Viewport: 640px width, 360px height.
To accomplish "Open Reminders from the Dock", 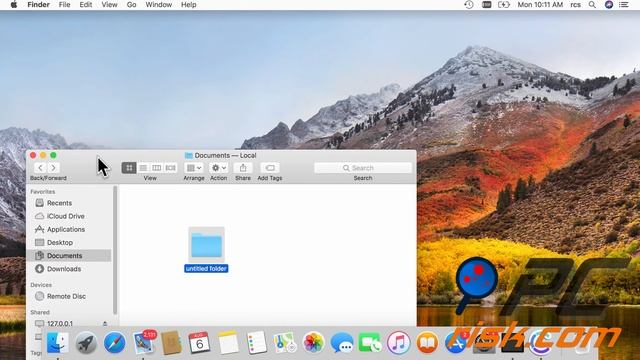I will [x=256, y=342].
